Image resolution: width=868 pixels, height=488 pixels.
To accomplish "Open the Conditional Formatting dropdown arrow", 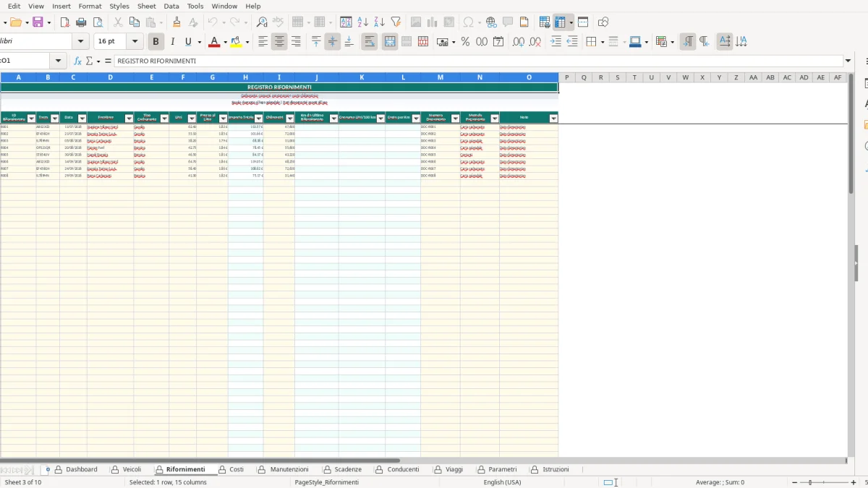I will pyautogui.click(x=673, y=42).
